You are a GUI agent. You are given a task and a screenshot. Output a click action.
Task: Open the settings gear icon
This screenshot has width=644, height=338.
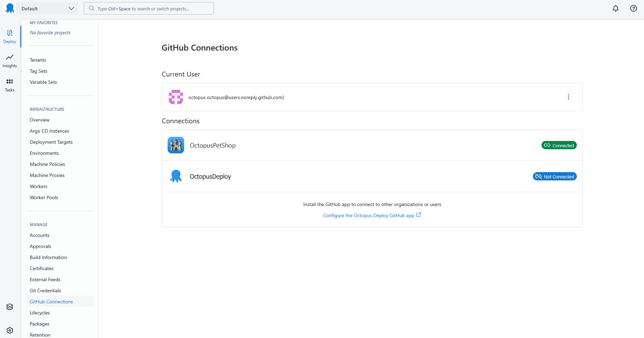point(10,330)
